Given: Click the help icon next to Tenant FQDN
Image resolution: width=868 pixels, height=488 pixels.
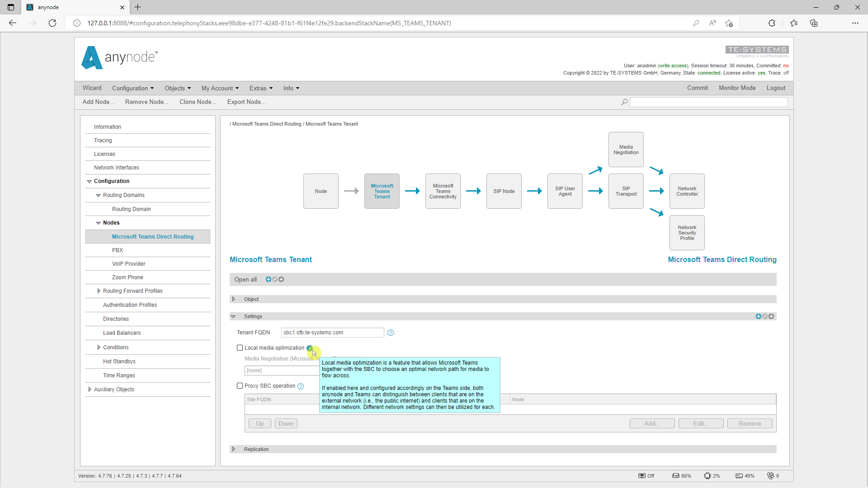Looking at the screenshot, I should tap(391, 333).
